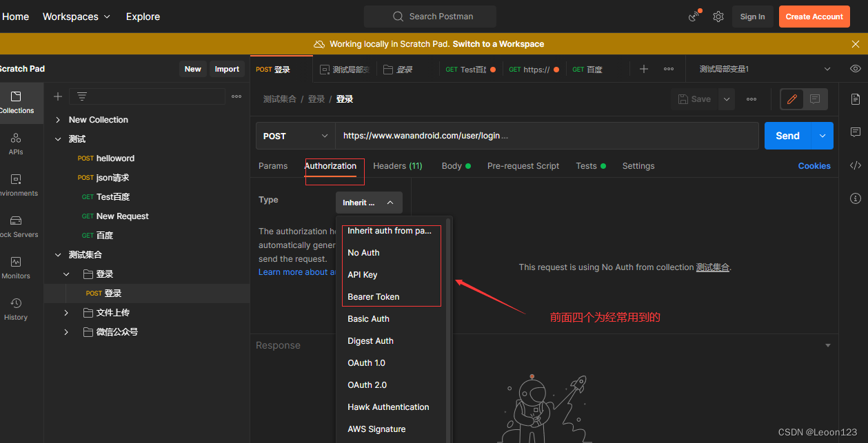868x443 pixels.
Task: Click the plus icon to create collection
Action: [x=58, y=96]
